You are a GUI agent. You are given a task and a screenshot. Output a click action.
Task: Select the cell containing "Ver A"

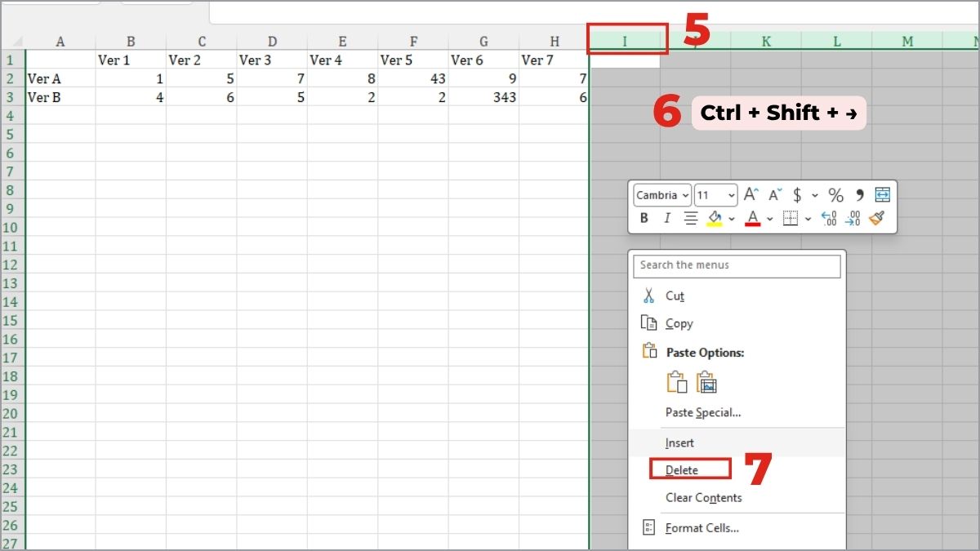pos(60,78)
